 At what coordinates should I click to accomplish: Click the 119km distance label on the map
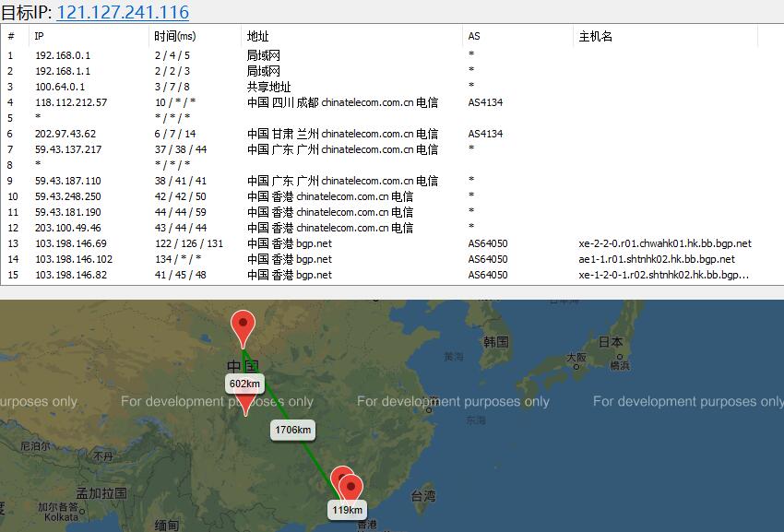pos(347,510)
